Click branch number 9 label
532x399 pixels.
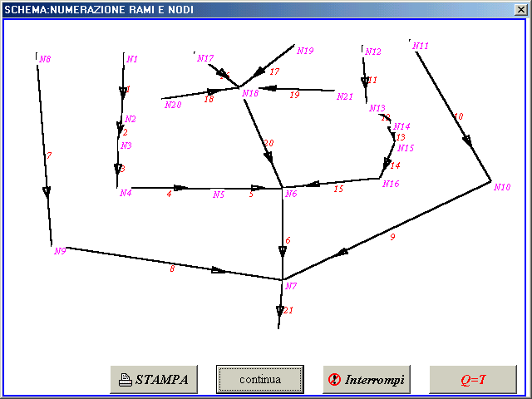pyautogui.click(x=392, y=238)
